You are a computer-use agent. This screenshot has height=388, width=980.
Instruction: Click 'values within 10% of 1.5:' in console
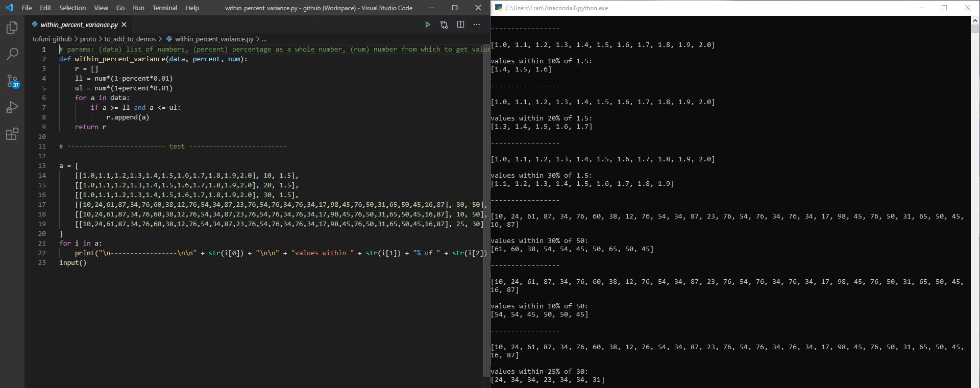[x=541, y=61]
